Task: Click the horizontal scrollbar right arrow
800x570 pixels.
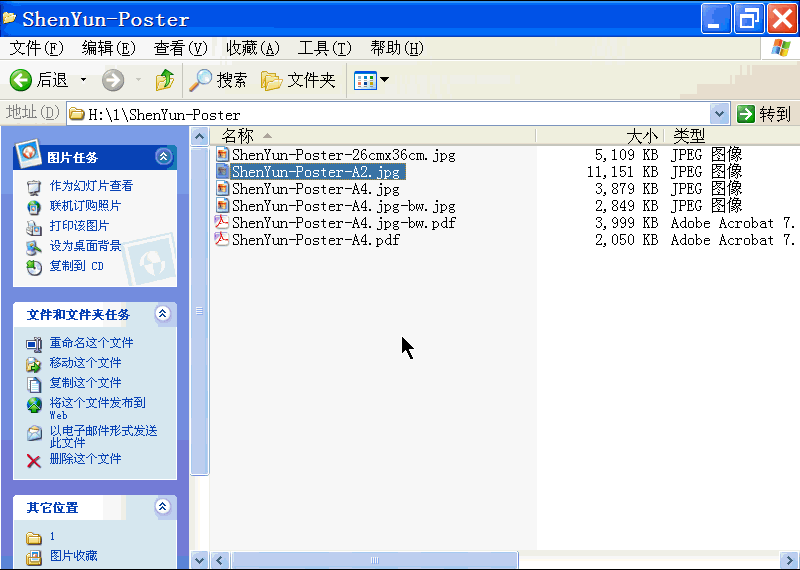Action: click(x=788, y=560)
